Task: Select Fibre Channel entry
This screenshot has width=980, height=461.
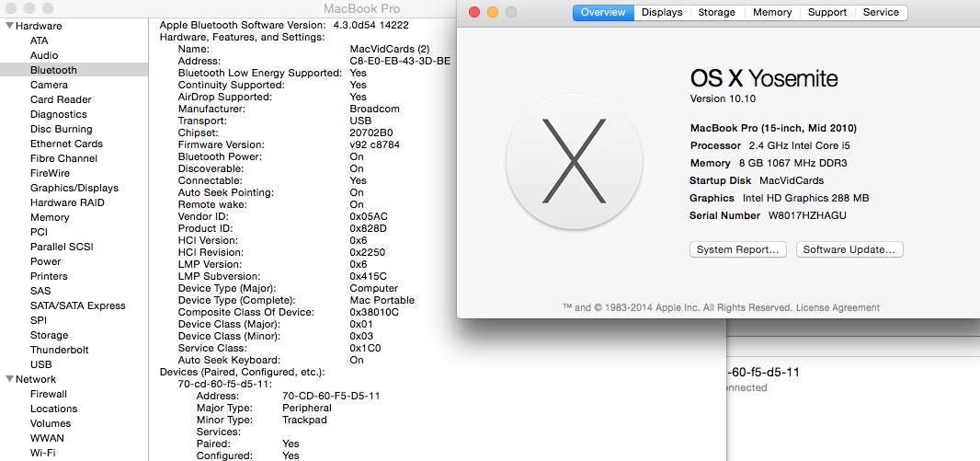Action: point(63,158)
